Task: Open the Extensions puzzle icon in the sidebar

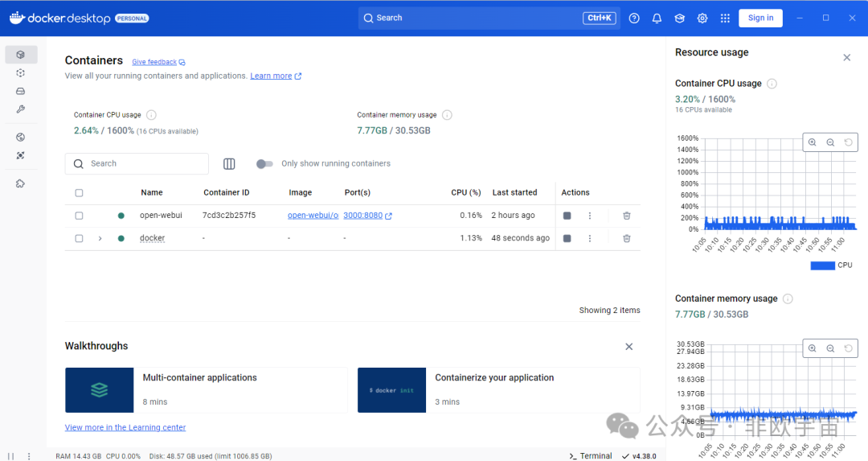Action: (x=21, y=183)
